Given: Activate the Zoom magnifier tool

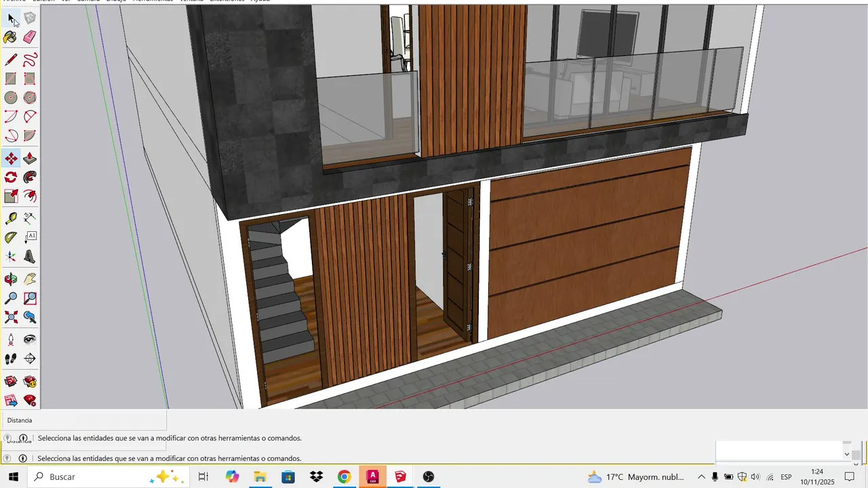Looking at the screenshot, I should coord(12,298).
